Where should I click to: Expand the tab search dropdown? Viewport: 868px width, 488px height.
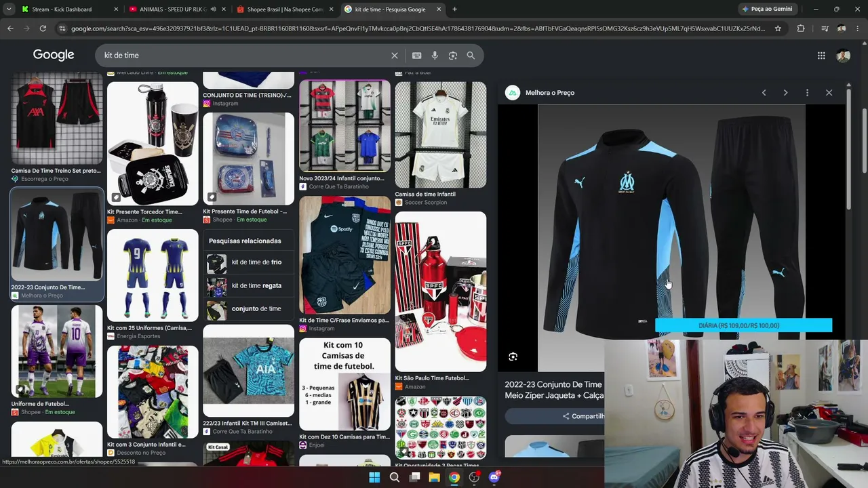tap(10, 9)
